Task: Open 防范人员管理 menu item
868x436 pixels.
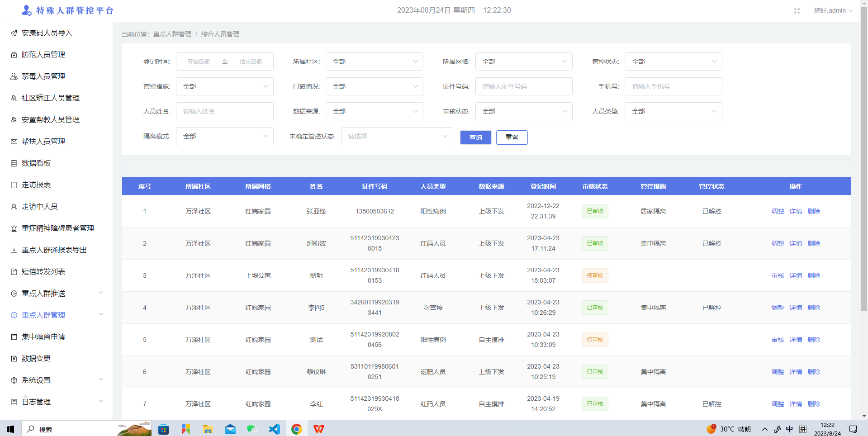Action: tap(43, 55)
